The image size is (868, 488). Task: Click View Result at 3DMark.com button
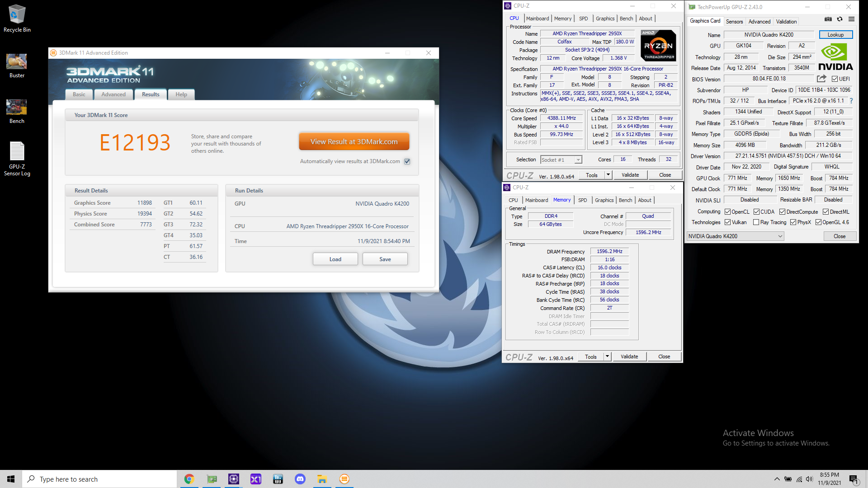tap(354, 141)
